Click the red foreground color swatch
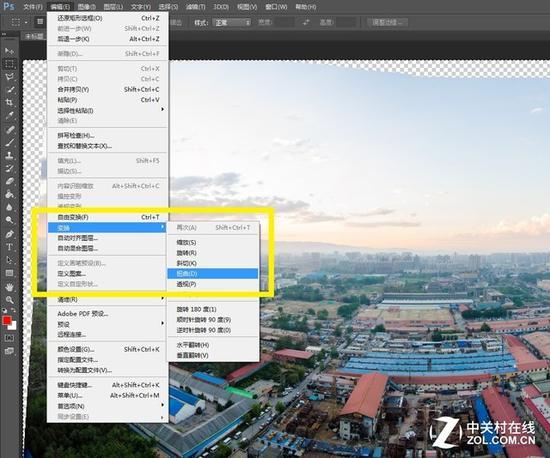The height and width of the screenshot is (458, 550). (x=7, y=321)
